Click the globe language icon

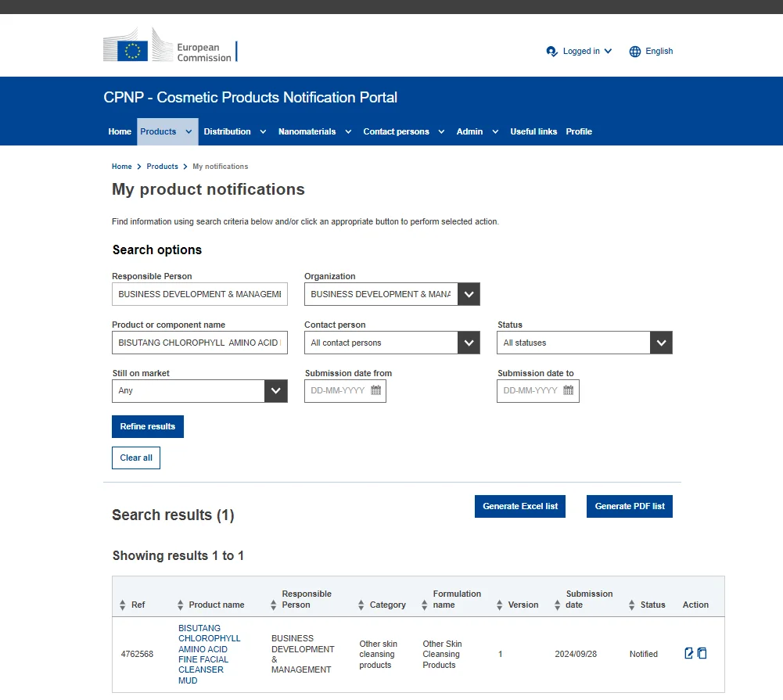[635, 52]
